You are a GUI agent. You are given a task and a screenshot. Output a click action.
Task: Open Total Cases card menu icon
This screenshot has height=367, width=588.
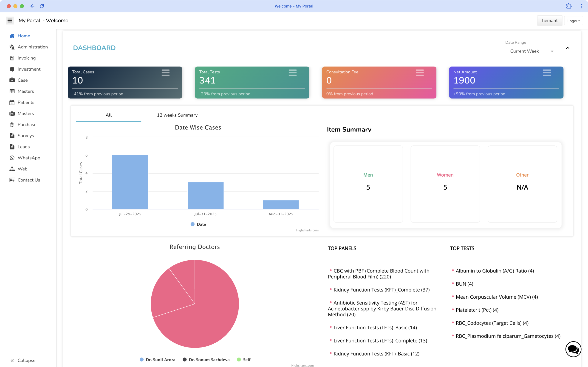165,72
